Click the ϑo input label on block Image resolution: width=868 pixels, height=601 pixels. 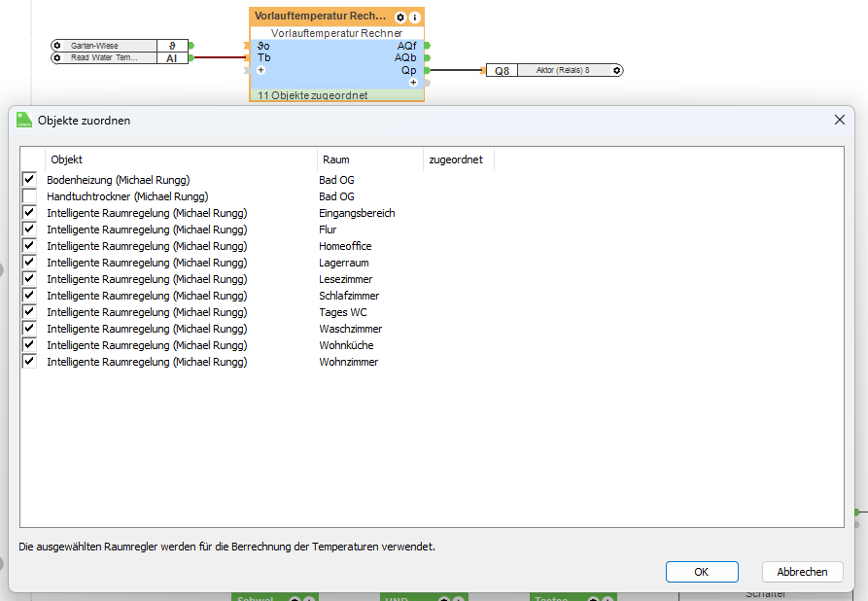(x=263, y=46)
